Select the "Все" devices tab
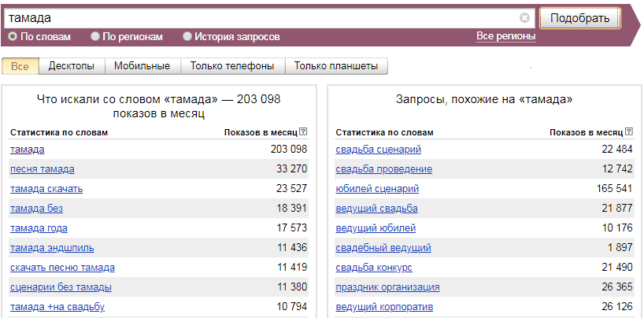Screen dimensions: 644x318 [20, 66]
